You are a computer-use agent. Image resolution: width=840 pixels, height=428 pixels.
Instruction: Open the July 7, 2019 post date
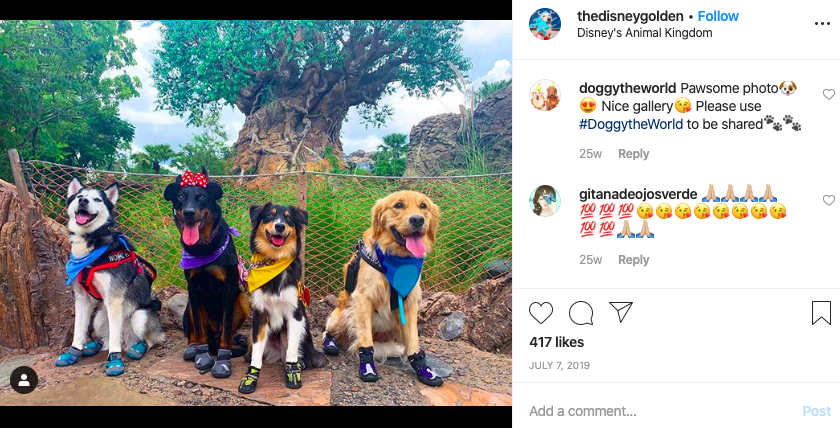click(559, 365)
